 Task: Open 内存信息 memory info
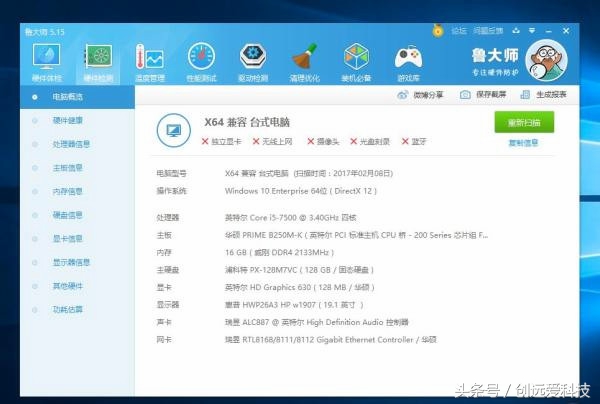tap(77, 191)
